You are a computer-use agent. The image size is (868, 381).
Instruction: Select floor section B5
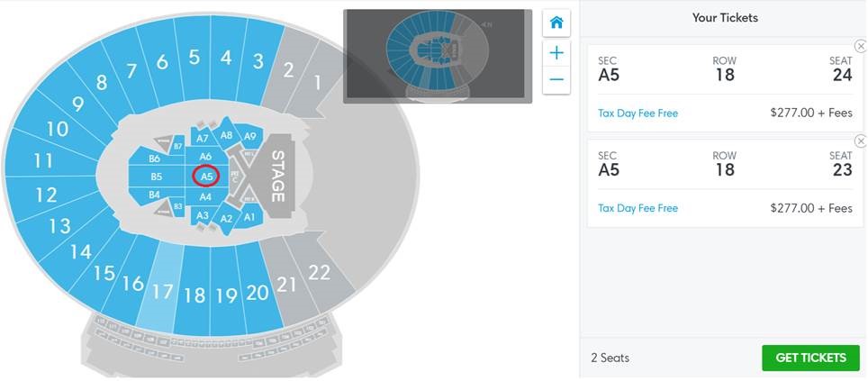pos(156,177)
